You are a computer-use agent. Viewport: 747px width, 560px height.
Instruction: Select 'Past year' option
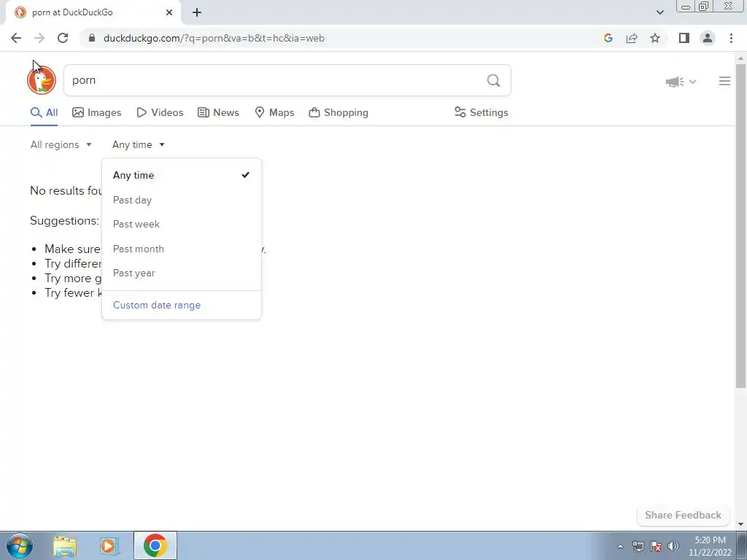[x=182, y=273]
